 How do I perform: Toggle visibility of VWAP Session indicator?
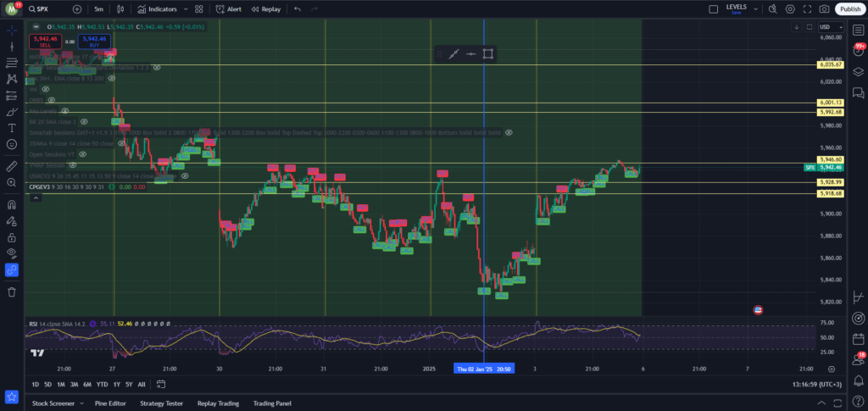tap(73, 165)
